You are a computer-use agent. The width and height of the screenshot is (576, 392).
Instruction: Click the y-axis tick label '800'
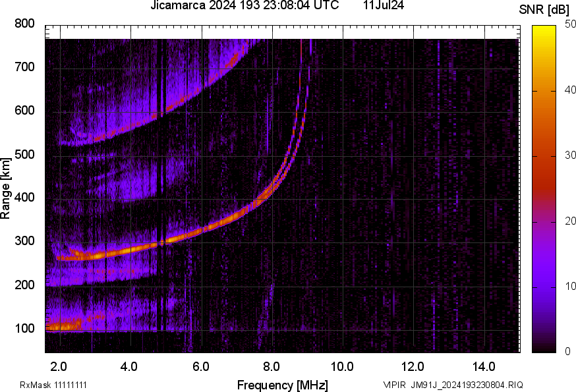24,24
